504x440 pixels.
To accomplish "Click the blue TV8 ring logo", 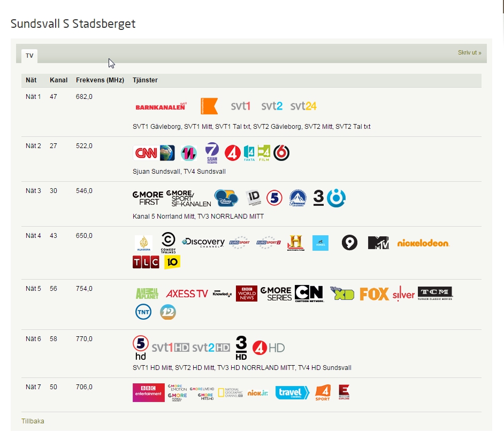I will 336,198.
